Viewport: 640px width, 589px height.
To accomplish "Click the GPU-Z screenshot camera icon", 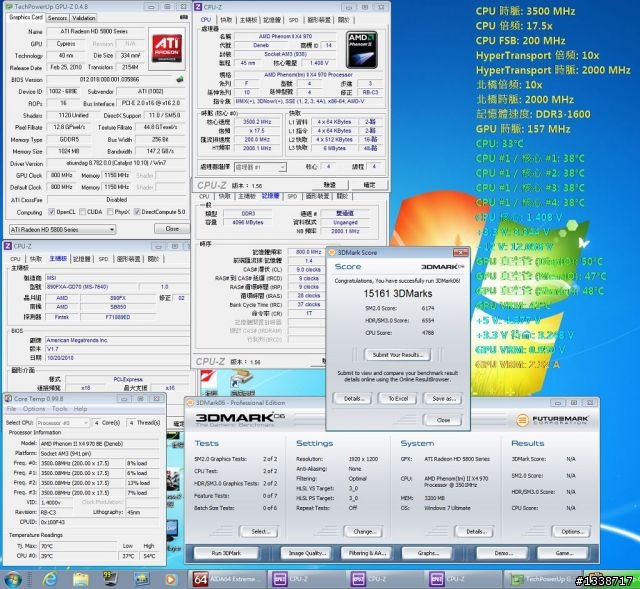I will point(184,17).
